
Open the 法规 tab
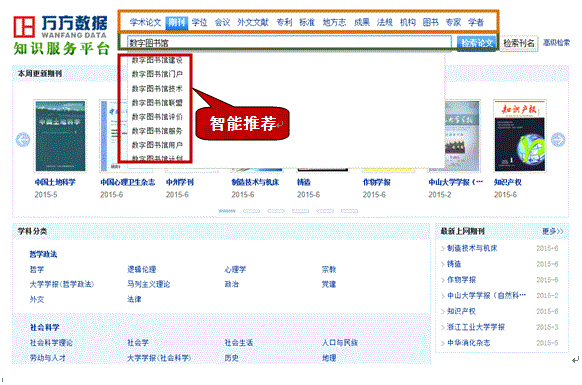click(385, 23)
